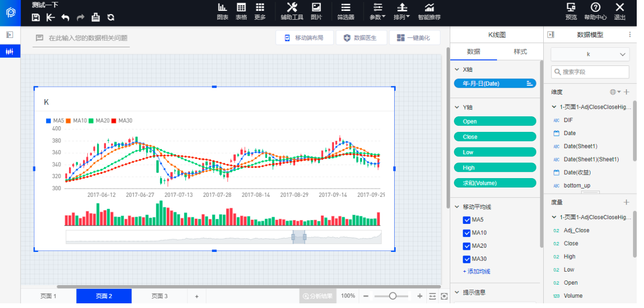Screen dimensions: 644x308
Task: Switch to 页面 1 tab
Action: pos(48,296)
